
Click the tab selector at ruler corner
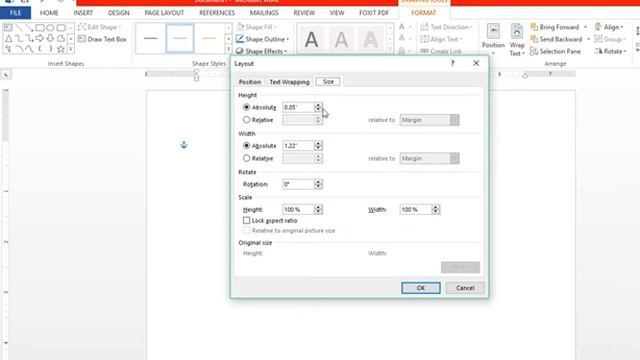6,75
